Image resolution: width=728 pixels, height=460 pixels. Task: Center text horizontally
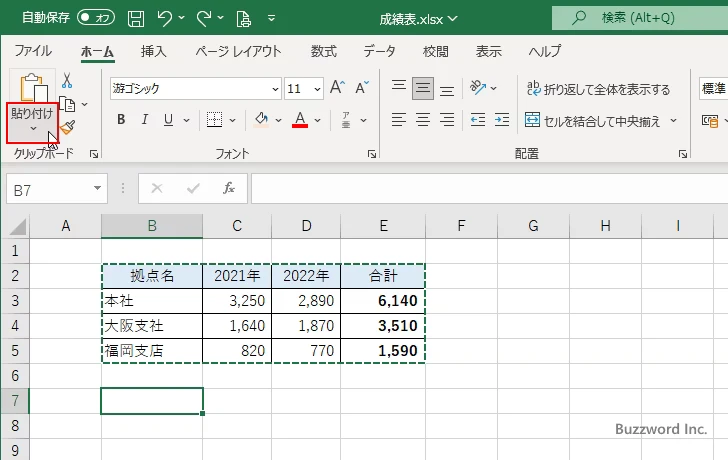pyautogui.click(x=423, y=120)
